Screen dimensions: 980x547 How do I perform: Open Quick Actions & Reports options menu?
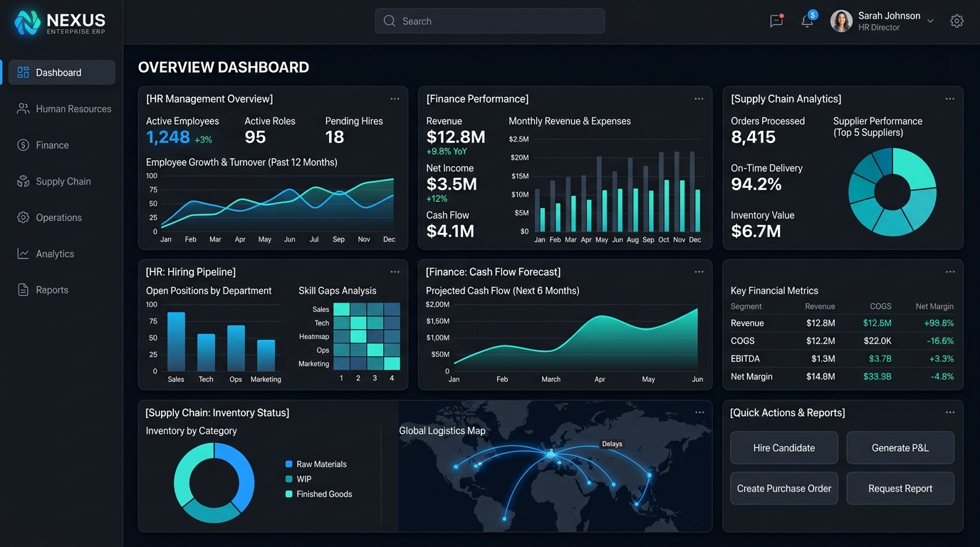coord(950,412)
